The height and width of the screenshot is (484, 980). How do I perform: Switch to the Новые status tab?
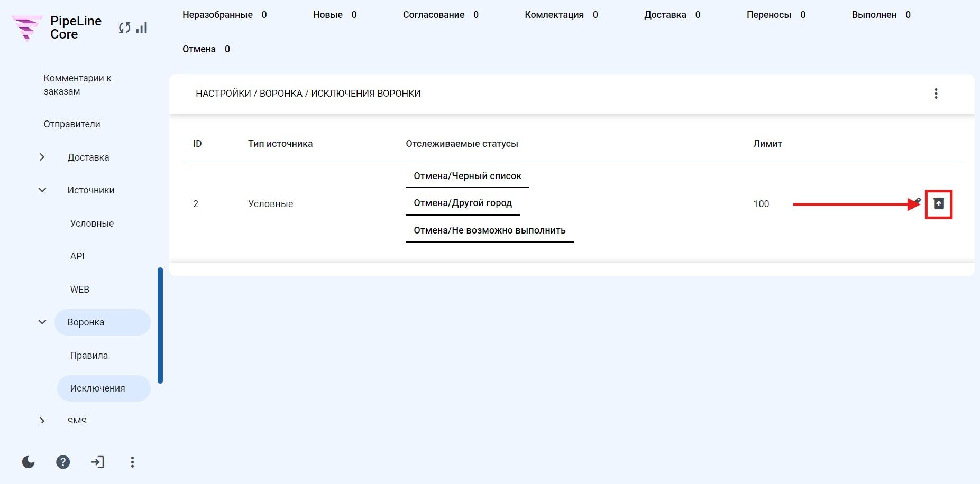pyautogui.click(x=335, y=15)
